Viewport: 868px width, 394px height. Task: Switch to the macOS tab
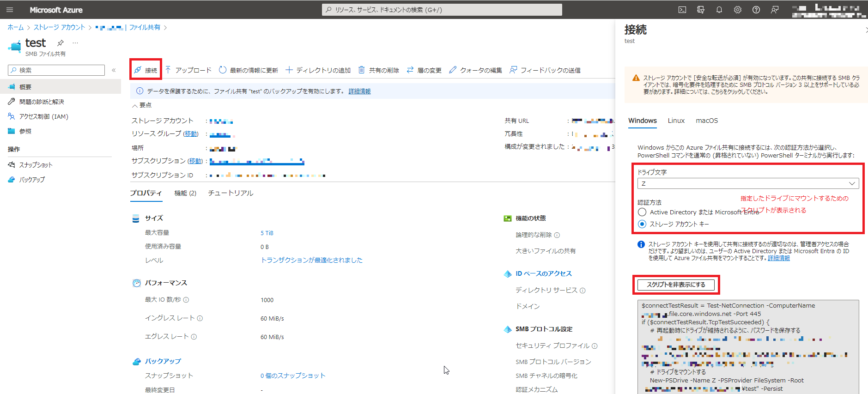707,121
